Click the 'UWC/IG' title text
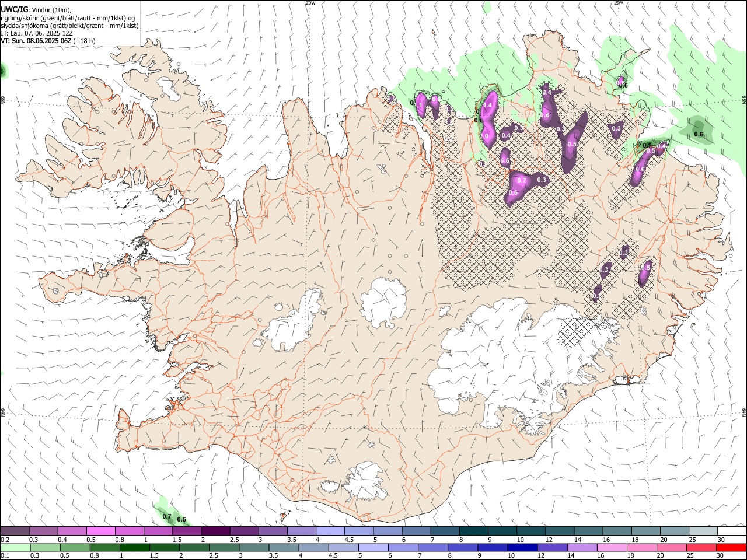Viewport: 747px width, 560px height. pos(14,9)
